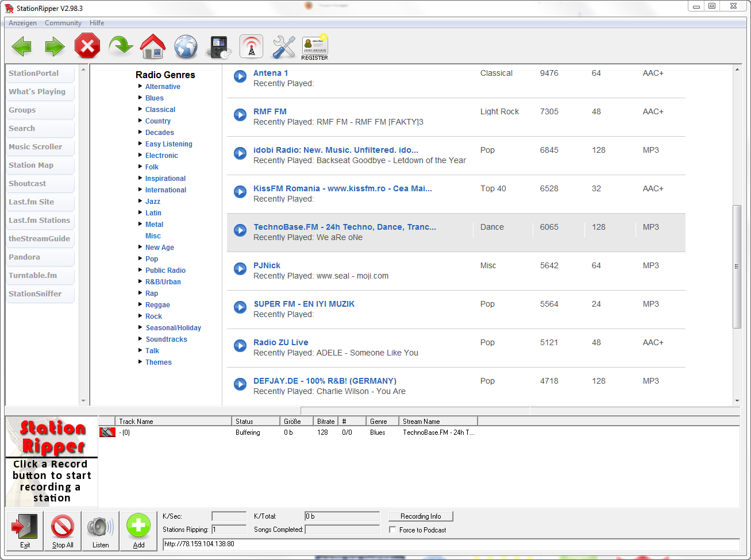Click the stream URL input field
Viewport: 751px width, 560px height.
pos(450,544)
